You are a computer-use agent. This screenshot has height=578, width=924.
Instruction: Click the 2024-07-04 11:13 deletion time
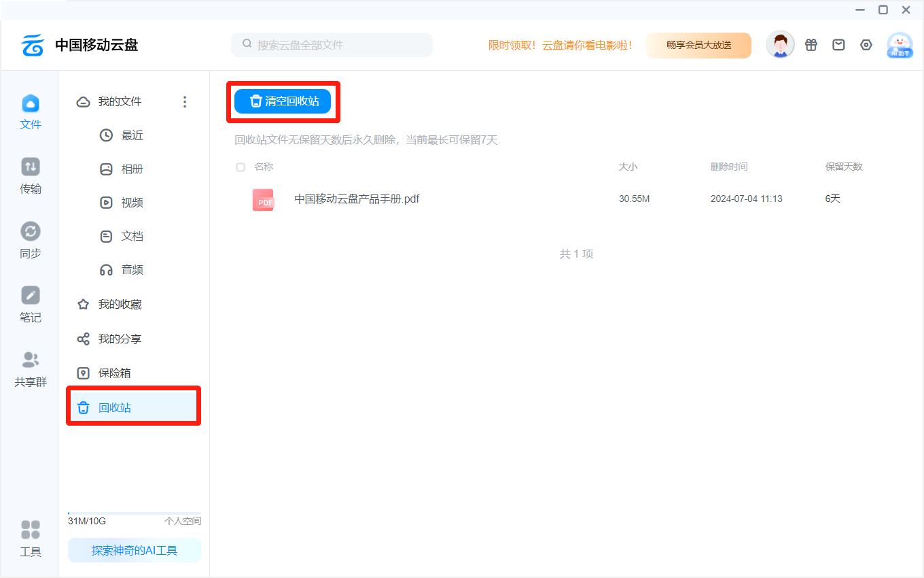(x=747, y=199)
